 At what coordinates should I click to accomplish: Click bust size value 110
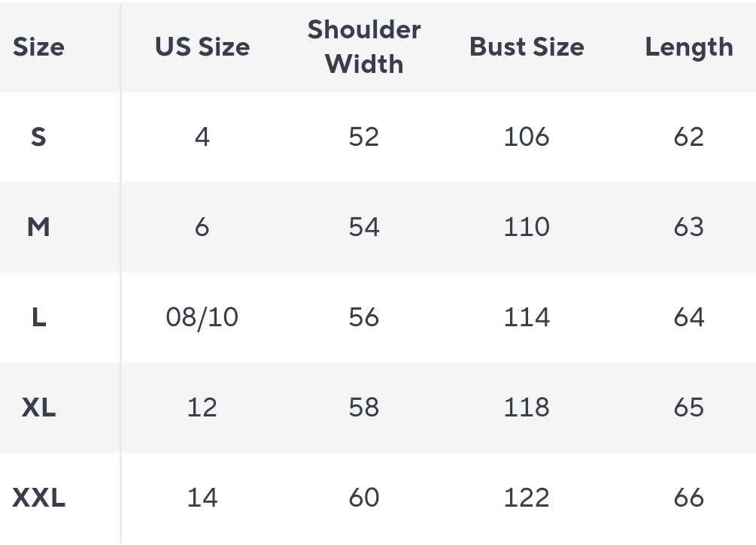(527, 227)
